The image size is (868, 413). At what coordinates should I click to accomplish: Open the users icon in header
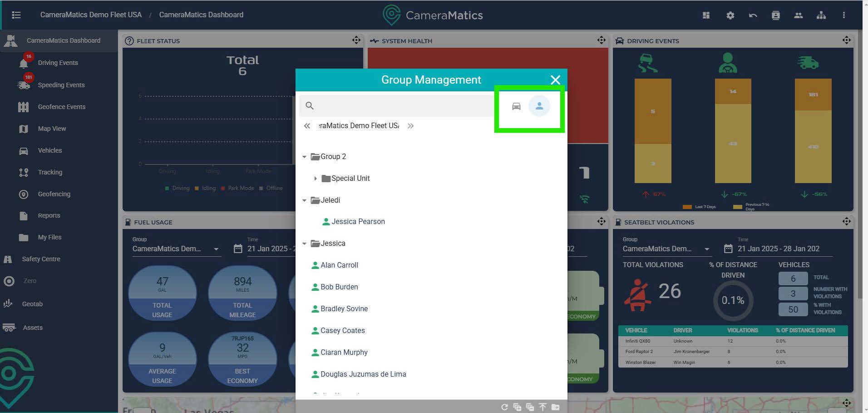tap(798, 15)
